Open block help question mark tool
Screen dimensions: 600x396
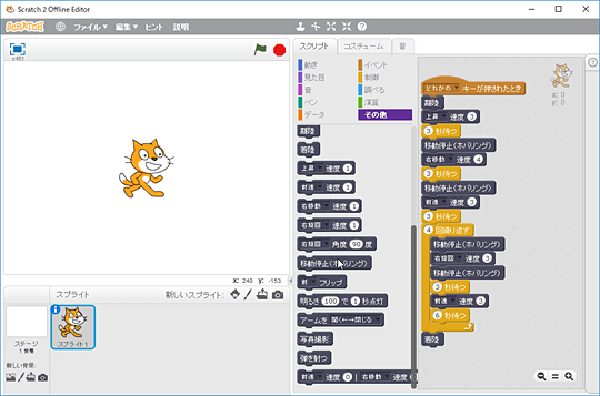coord(362,26)
